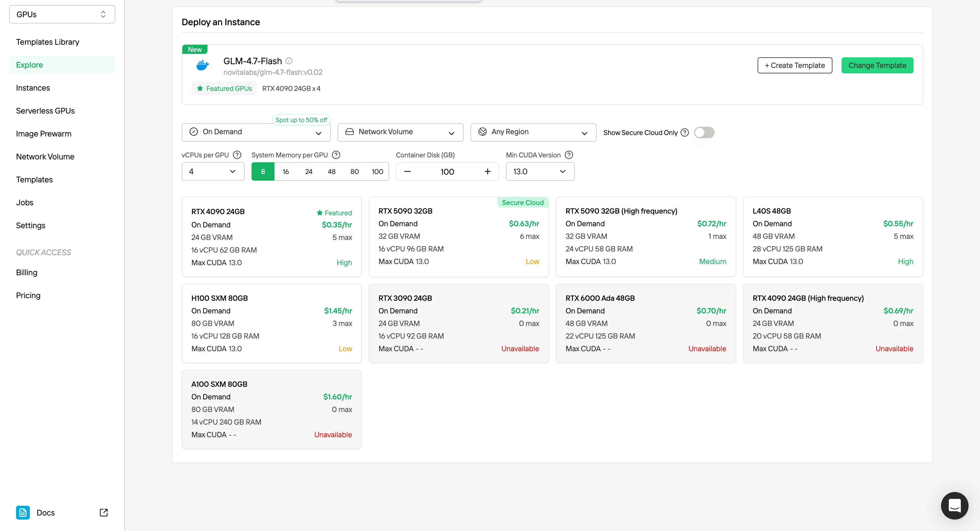Expand the Network Volume dropdown

click(400, 132)
